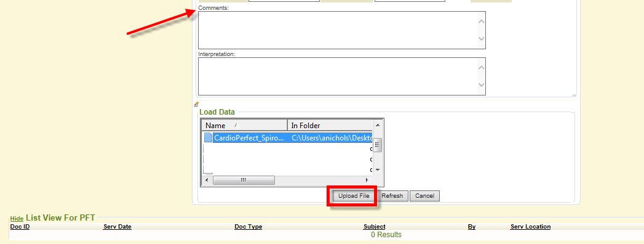
Task: Click the C:\Users\anichols folder path cell
Action: [332, 138]
